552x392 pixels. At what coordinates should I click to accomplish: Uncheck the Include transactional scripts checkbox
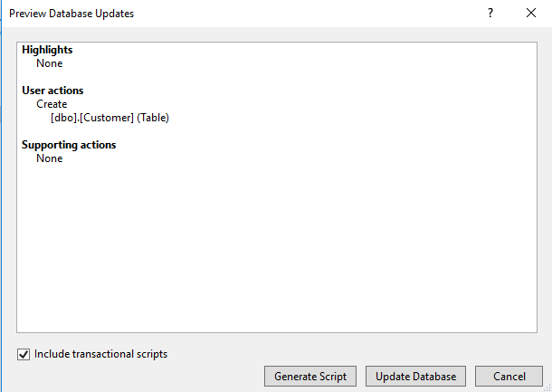pyautogui.click(x=24, y=354)
